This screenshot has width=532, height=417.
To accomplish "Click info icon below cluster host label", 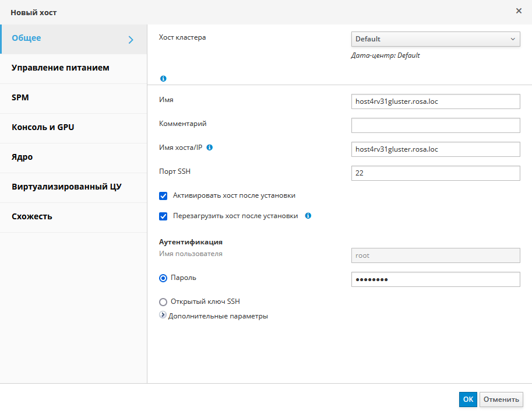I will point(163,78).
